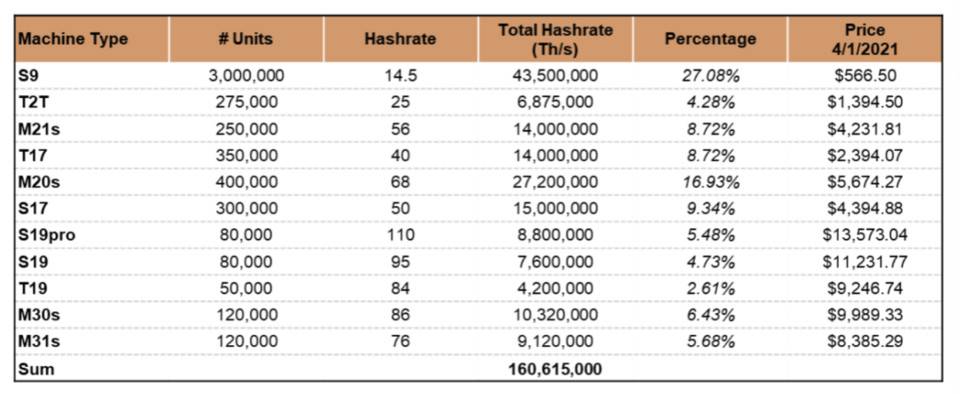Click the M21s price $4,231.81
Viewport: 960px width, 394px height.
pyautogui.click(x=865, y=128)
